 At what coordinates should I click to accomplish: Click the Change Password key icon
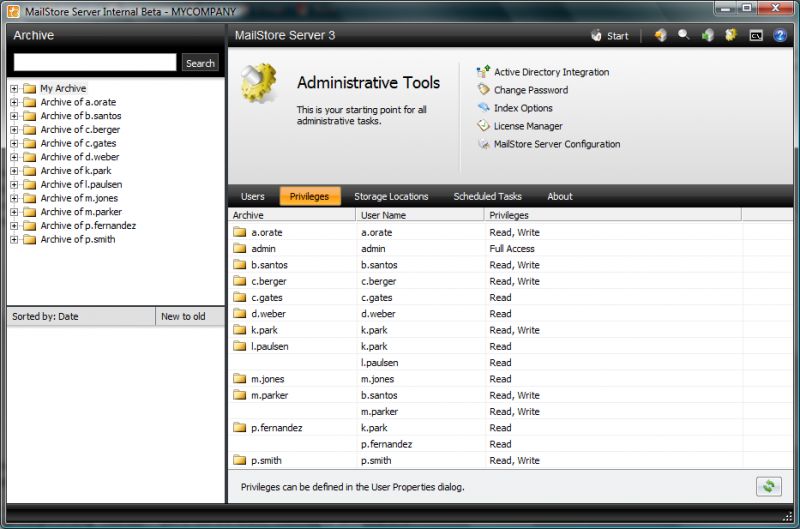coord(483,90)
